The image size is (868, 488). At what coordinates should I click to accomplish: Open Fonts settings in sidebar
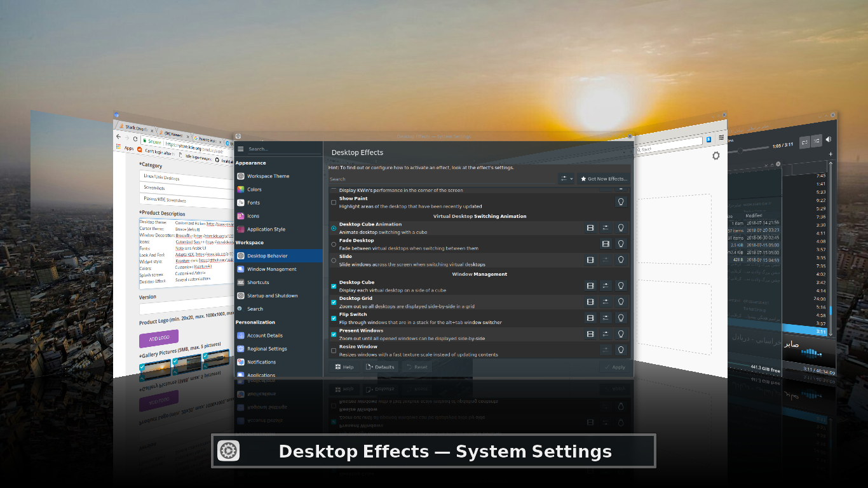(x=278, y=203)
